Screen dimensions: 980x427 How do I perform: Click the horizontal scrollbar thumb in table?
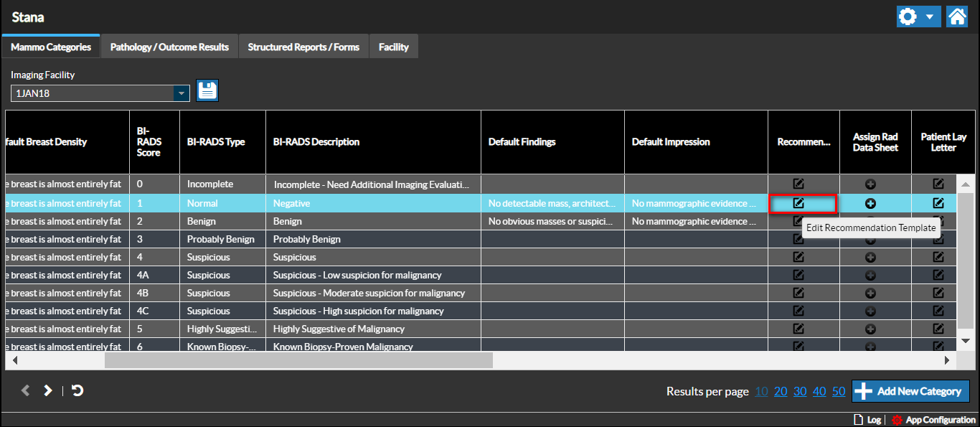[x=298, y=360]
